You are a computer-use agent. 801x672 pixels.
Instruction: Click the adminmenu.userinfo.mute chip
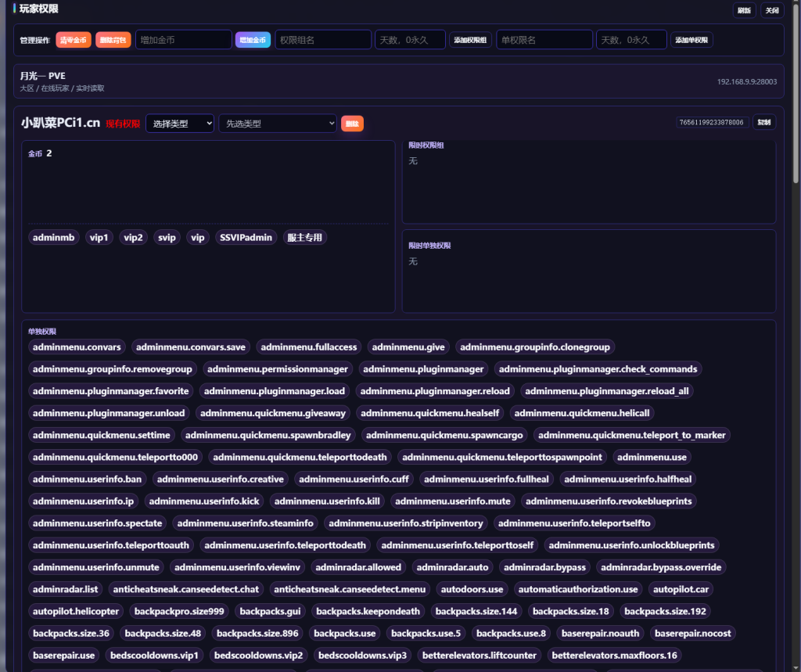(453, 501)
